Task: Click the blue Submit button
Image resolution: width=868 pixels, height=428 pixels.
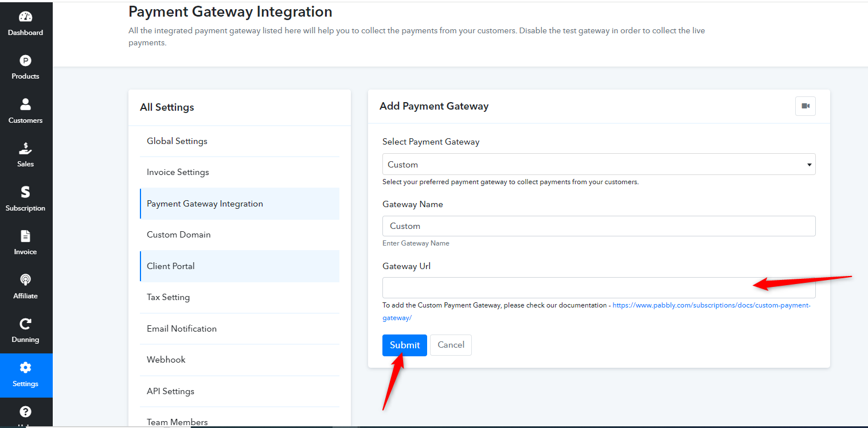Action: (405, 345)
